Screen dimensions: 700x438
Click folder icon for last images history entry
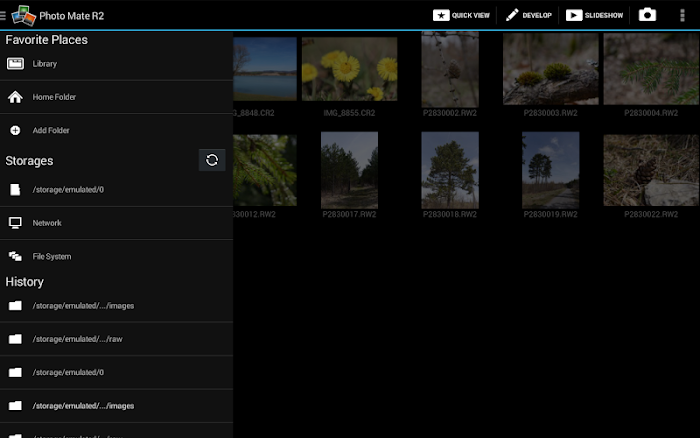point(15,406)
